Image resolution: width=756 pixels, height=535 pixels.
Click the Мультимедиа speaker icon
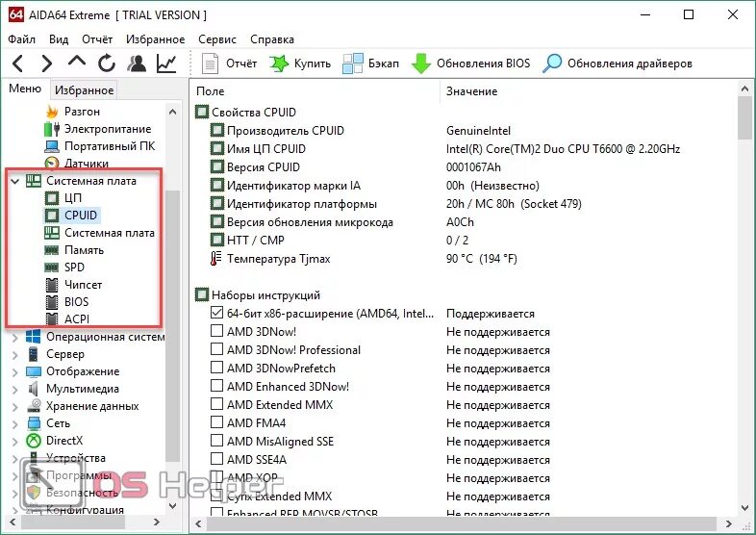(34, 389)
